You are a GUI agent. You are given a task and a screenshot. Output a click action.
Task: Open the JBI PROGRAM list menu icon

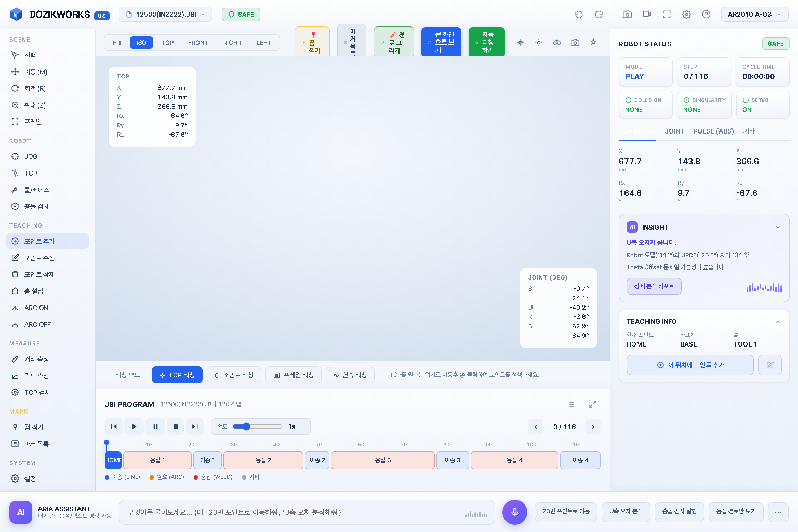(571, 404)
